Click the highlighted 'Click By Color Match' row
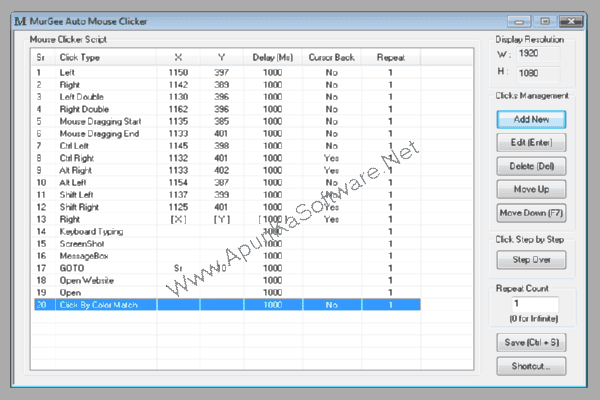600x400 pixels. pos(227,305)
